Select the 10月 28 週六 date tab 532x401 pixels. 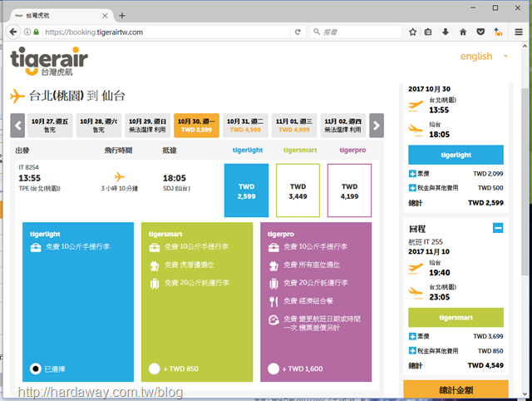point(99,126)
